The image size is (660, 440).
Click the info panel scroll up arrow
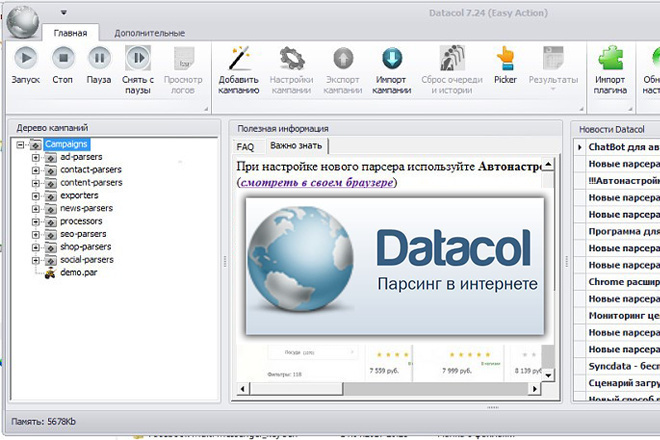click(548, 164)
